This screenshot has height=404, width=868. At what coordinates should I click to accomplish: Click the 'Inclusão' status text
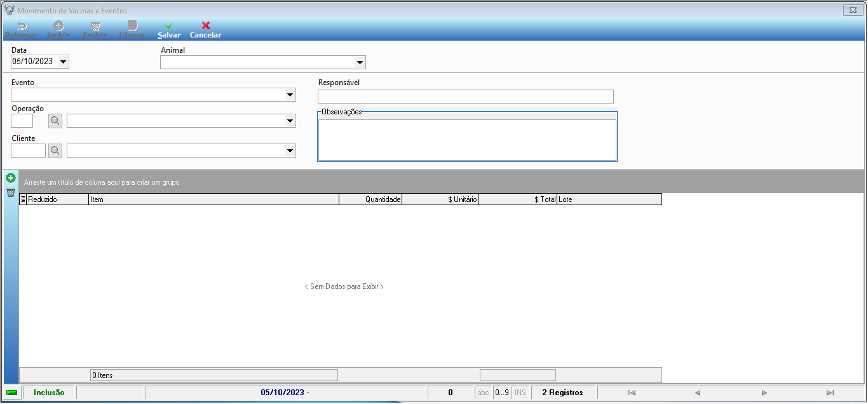click(49, 393)
